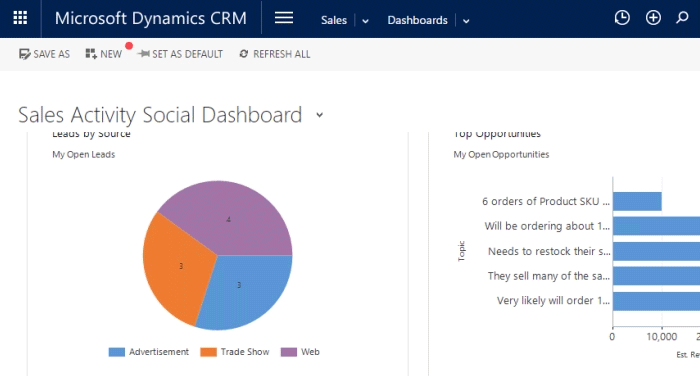Click the quick create plus icon
This screenshot has height=376, width=700.
[x=653, y=18]
